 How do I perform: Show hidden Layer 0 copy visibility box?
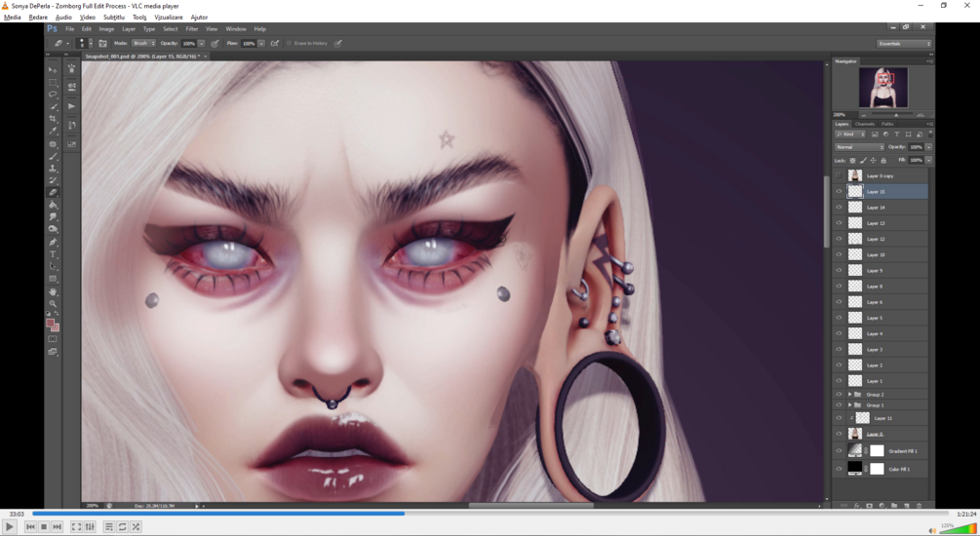(839, 175)
